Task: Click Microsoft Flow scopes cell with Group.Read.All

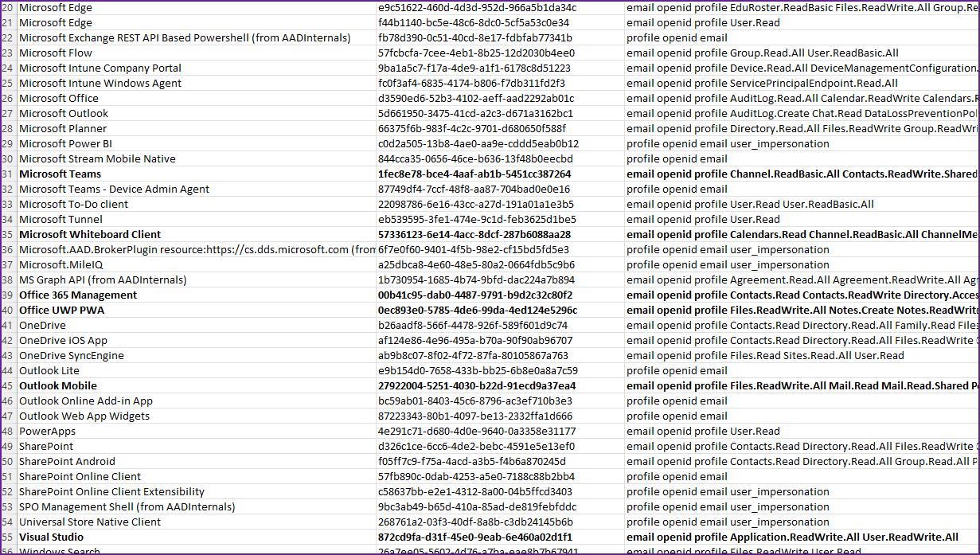Action: 802,53
